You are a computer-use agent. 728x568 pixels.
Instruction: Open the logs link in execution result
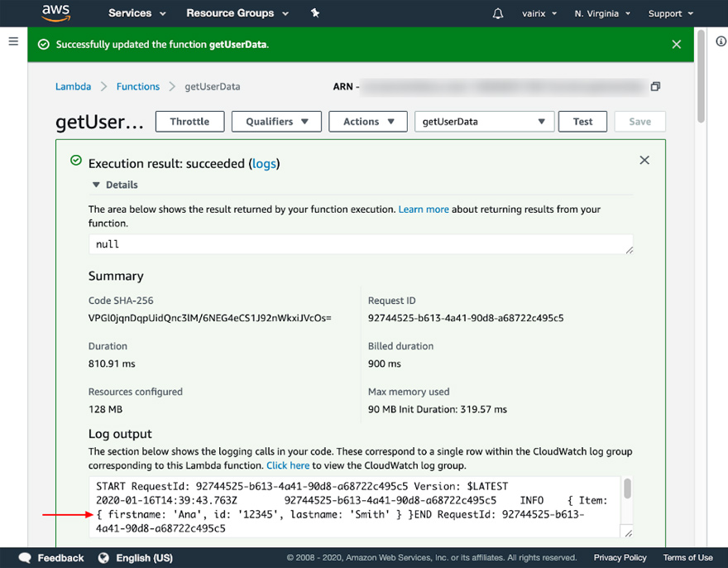click(264, 163)
